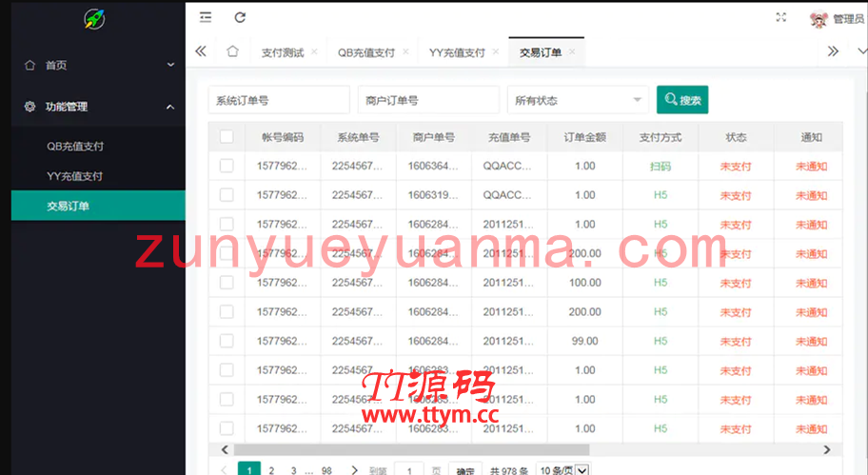The width and height of the screenshot is (868, 475).
Task: Open the 所有状态 status dropdown
Action: pos(578,100)
